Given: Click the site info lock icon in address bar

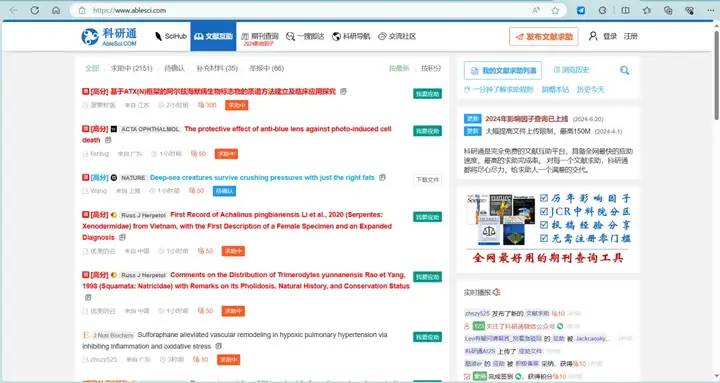Looking at the screenshot, I should [x=82, y=10].
